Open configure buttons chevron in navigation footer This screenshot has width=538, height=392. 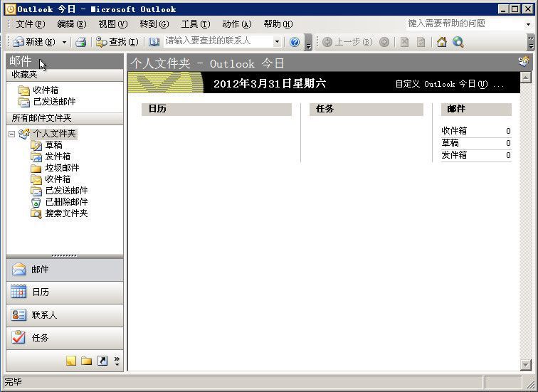(x=117, y=361)
